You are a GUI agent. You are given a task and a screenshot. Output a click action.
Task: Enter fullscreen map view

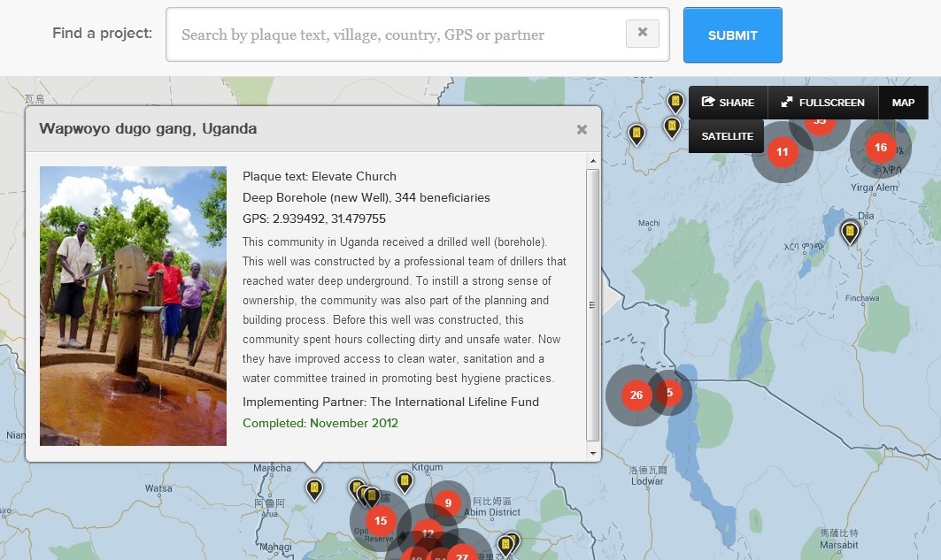pos(822,103)
